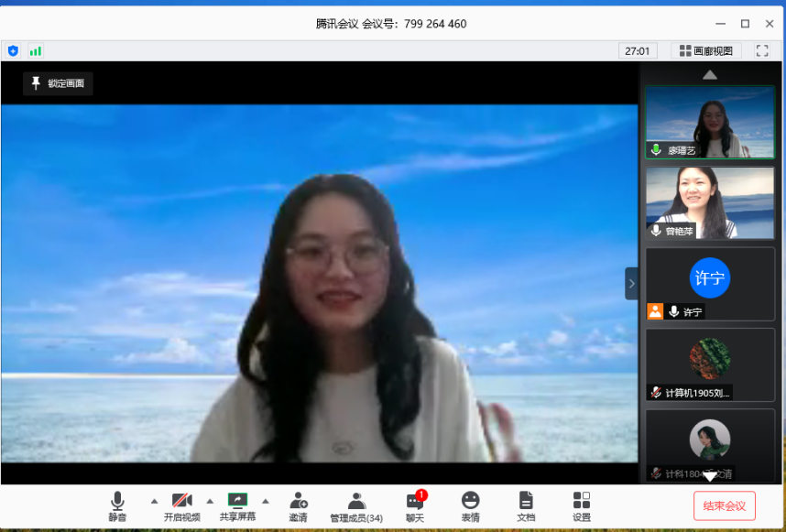Viewport: 786px width, 532px height.
Task: Enter full screen mode
Action: click(x=762, y=51)
